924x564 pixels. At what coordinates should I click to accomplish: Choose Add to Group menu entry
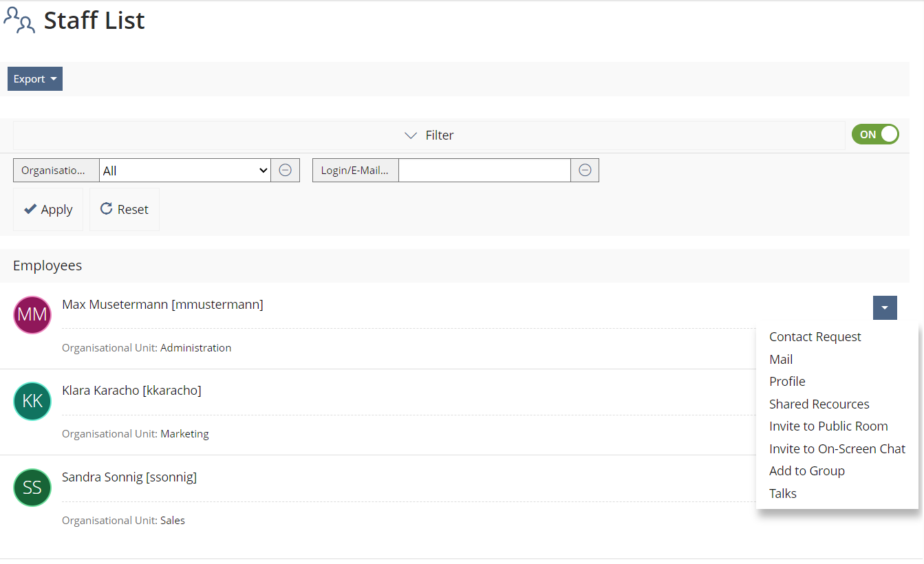[x=806, y=471]
